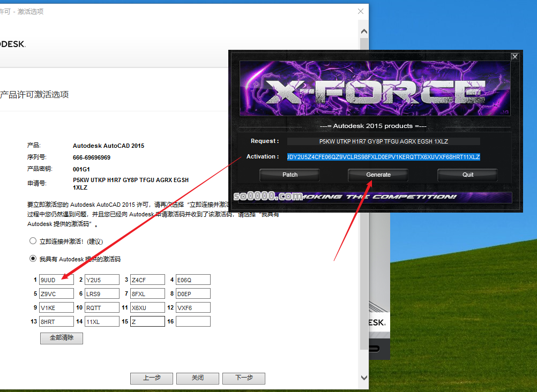Click the 全部清除 button
This screenshot has height=392, width=537.
[62, 338]
